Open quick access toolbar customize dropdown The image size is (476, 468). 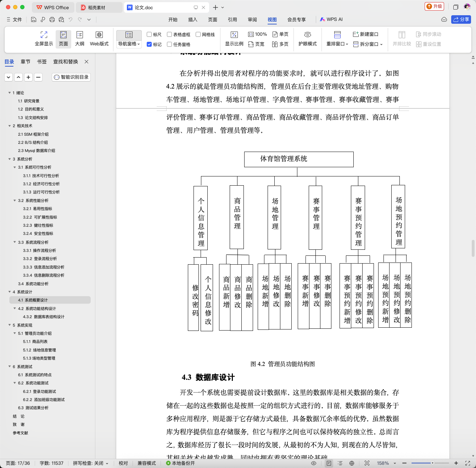tap(89, 19)
